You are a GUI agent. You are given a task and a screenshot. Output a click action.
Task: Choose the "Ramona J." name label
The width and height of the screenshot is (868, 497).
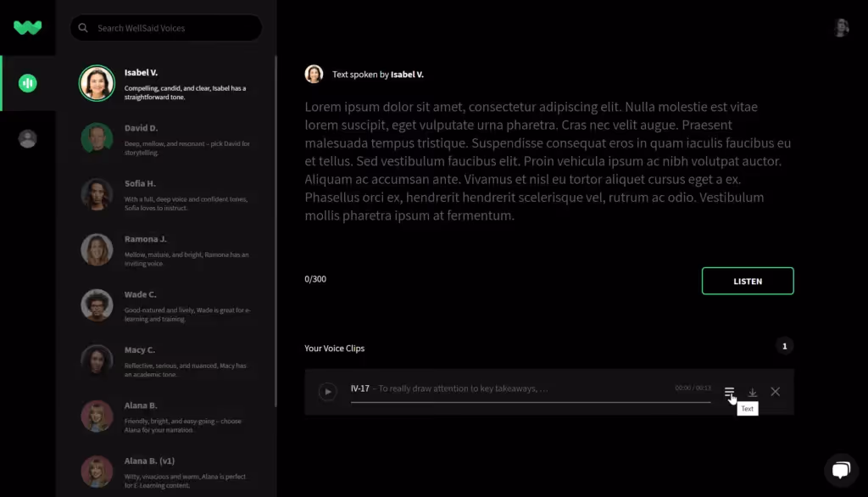click(x=145, y=239)
